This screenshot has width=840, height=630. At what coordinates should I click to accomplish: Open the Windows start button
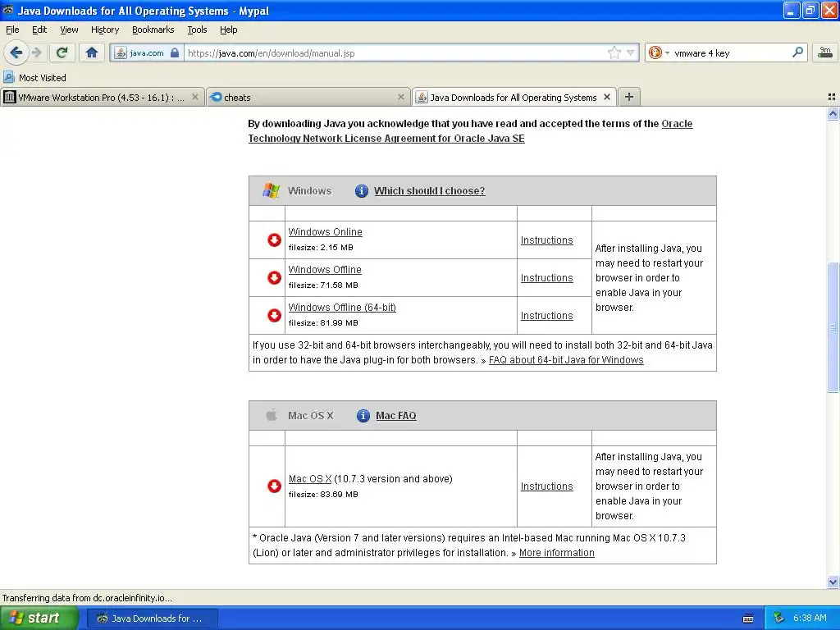point(38,618)
